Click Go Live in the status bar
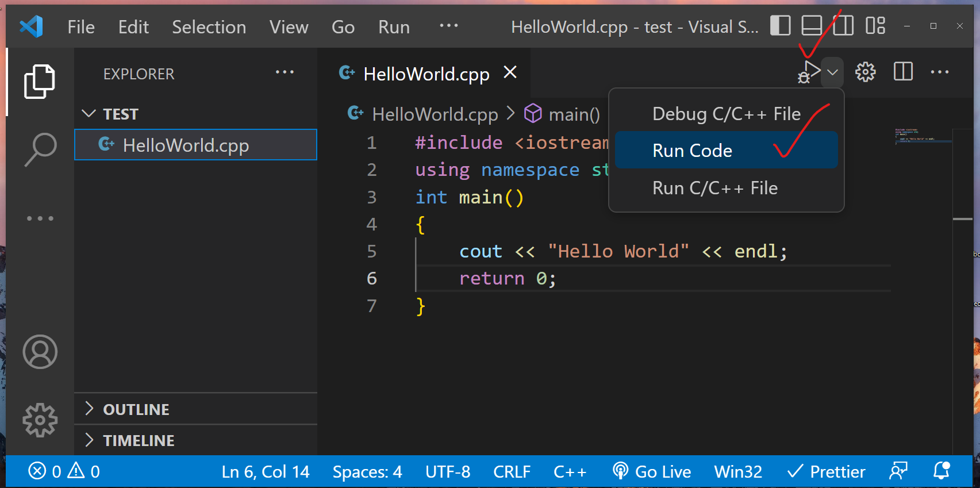 652,472
